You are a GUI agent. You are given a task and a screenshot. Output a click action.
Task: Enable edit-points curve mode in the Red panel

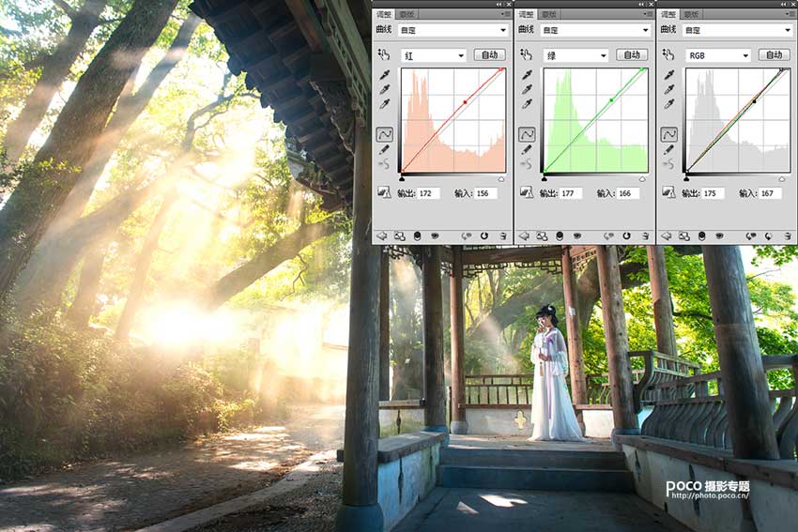pyautogui.click(x=384, y=134)
